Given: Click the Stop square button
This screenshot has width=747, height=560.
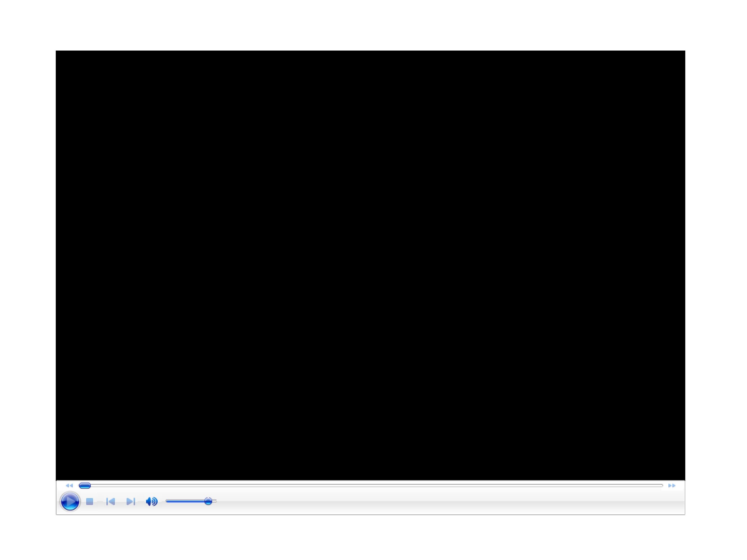Looking at the screenshot, I should point(89,502).
